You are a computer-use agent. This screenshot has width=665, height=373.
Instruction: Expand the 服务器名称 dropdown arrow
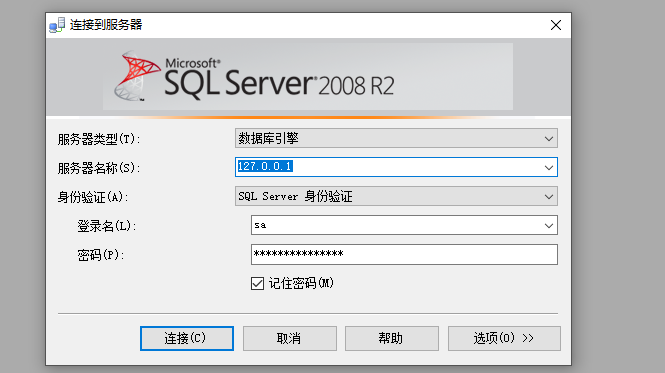point(548,168)
